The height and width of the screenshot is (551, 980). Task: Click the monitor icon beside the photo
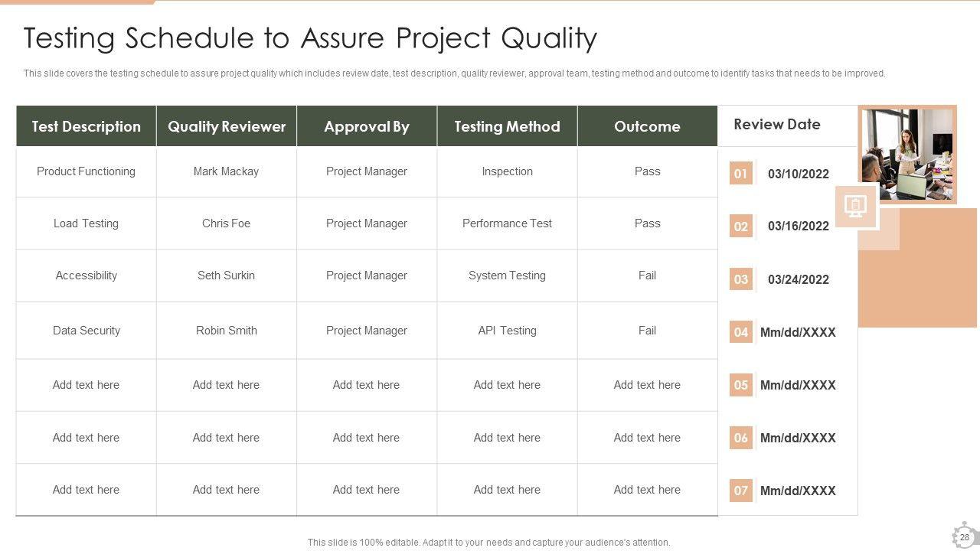(x=855, y=206)
